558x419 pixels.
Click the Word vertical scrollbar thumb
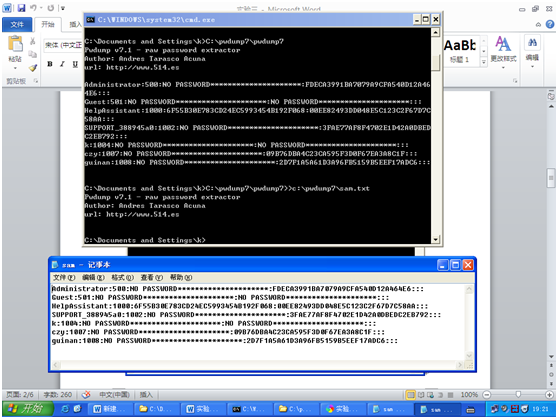551,177
